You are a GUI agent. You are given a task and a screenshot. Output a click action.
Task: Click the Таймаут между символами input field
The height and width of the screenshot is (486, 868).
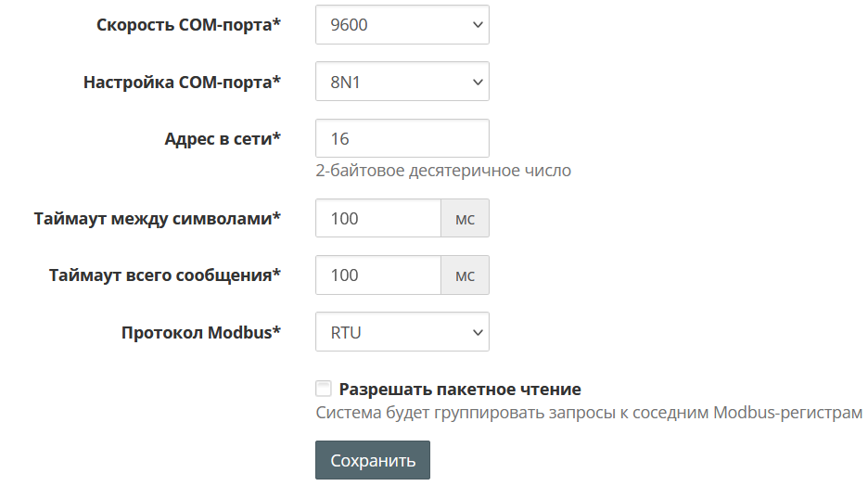coord(377,219)
